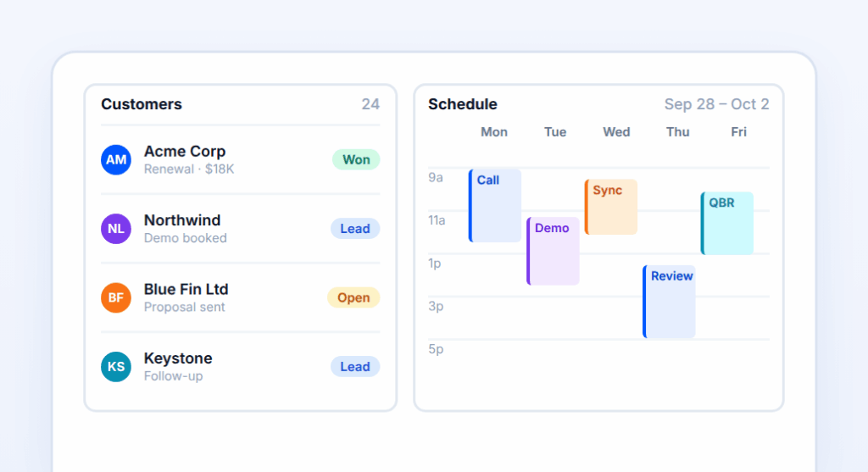Click the Fri day header
868x472 pixels.
tap(738, 132)
